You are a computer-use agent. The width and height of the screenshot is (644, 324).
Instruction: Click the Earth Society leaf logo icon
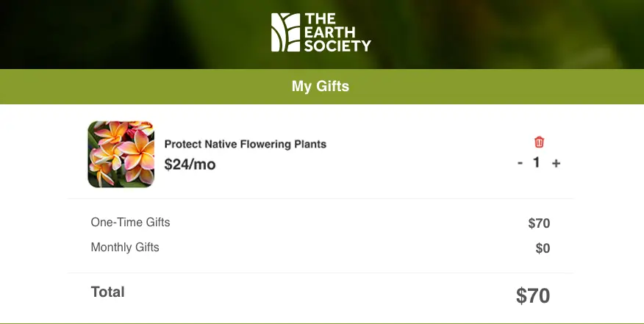click(x=284, y=32)
